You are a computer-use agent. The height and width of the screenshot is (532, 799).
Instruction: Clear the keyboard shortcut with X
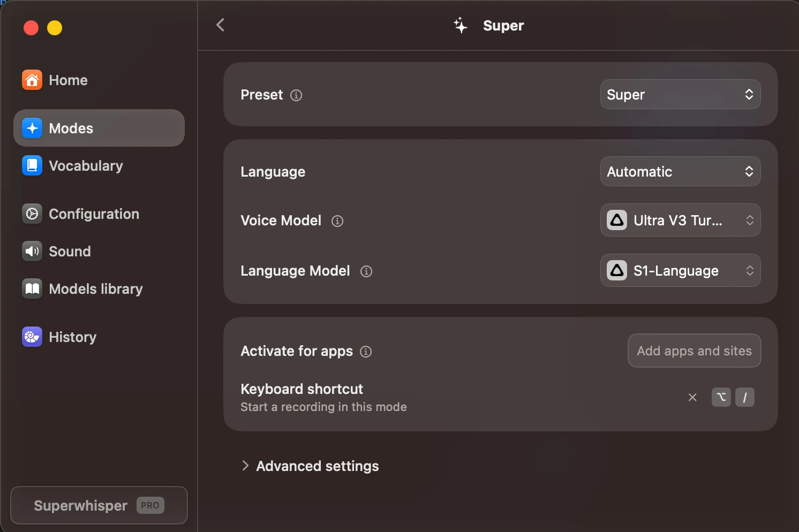[x=692, y=397]
